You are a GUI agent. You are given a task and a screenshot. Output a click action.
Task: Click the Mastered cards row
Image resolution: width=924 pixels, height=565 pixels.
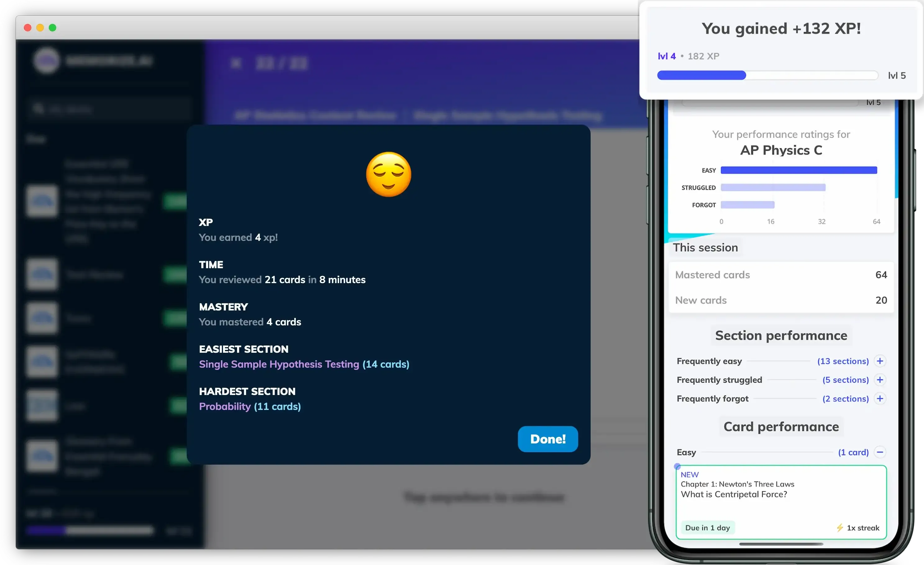pyautogui.click(x=781, y=275)
